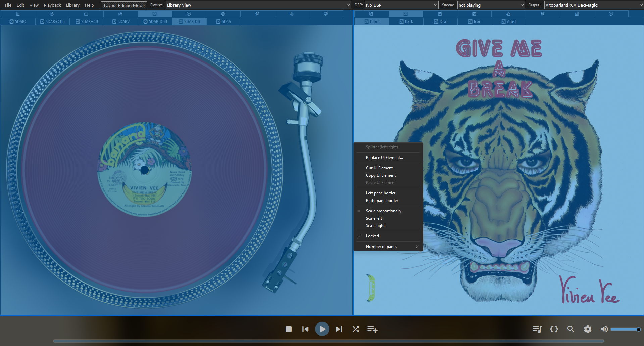Open the View menu
This screenshot has height=346, width=644.
34,5
